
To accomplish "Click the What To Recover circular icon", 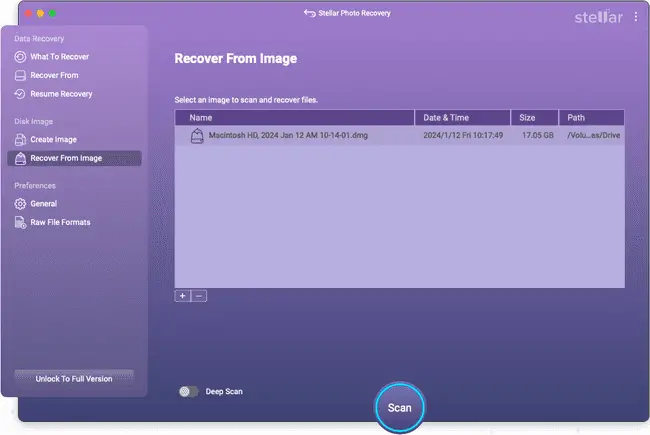I will click(20, 57).
